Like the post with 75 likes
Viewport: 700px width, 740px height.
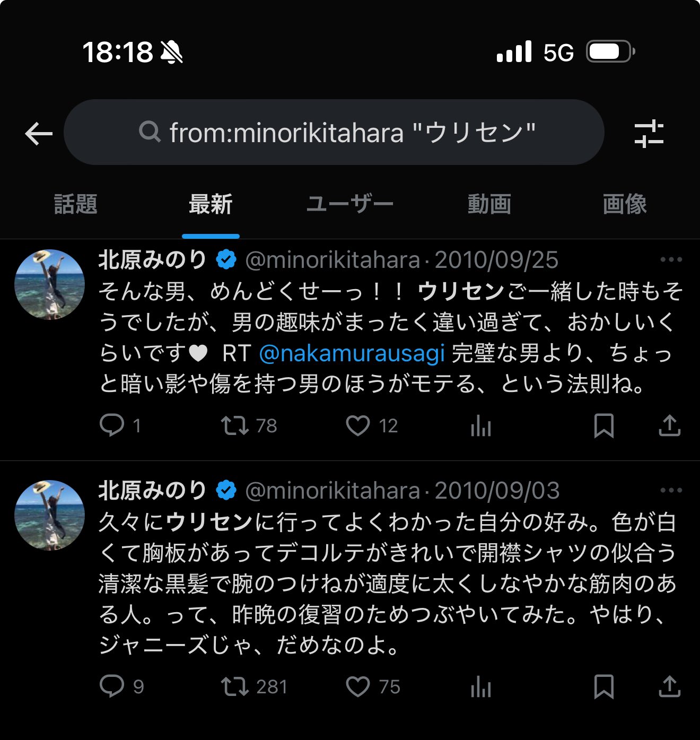(x=358, y=686)
